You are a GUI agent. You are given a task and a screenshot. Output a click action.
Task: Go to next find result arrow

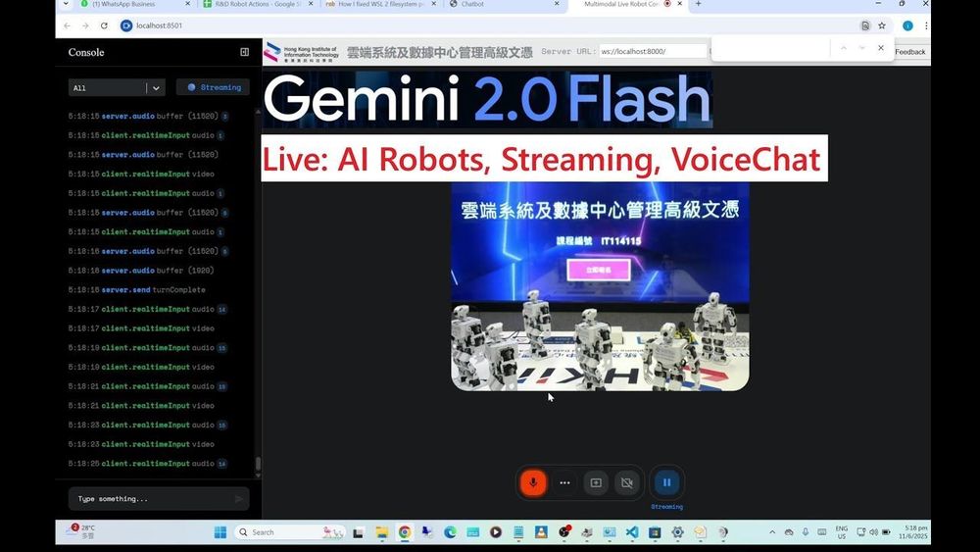861,47
